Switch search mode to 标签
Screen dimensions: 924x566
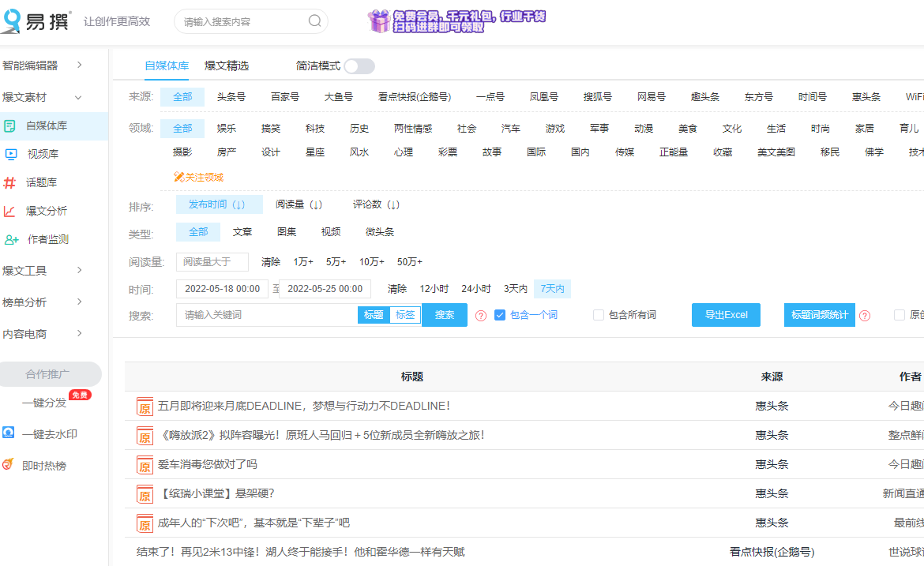click(404, 314)
